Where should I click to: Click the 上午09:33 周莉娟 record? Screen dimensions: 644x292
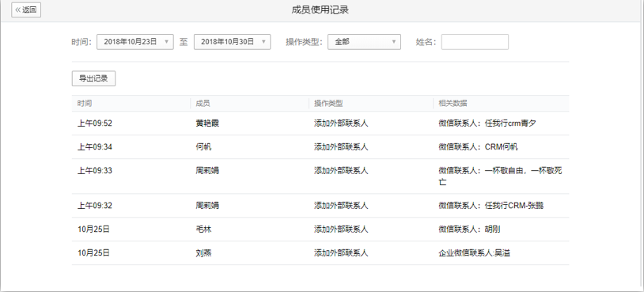[x=320, y=176]
